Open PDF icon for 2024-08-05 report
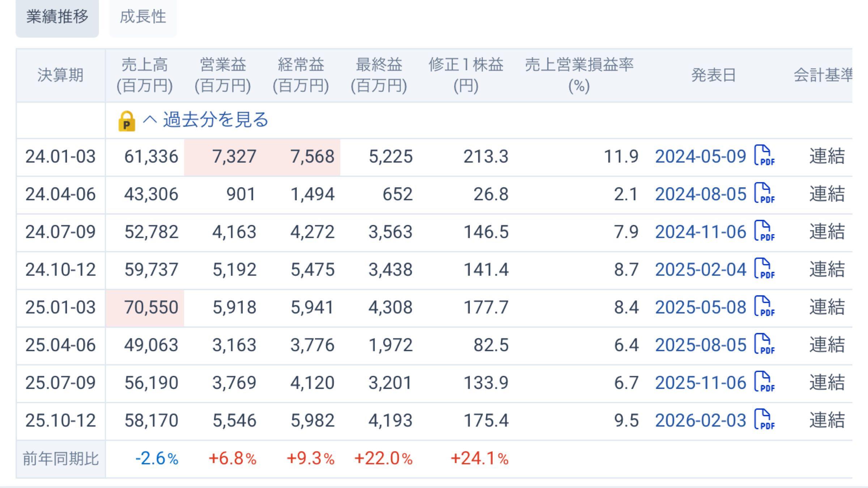Image resolution: width=868 pixels, height=488 pixels. coord(764,193)
